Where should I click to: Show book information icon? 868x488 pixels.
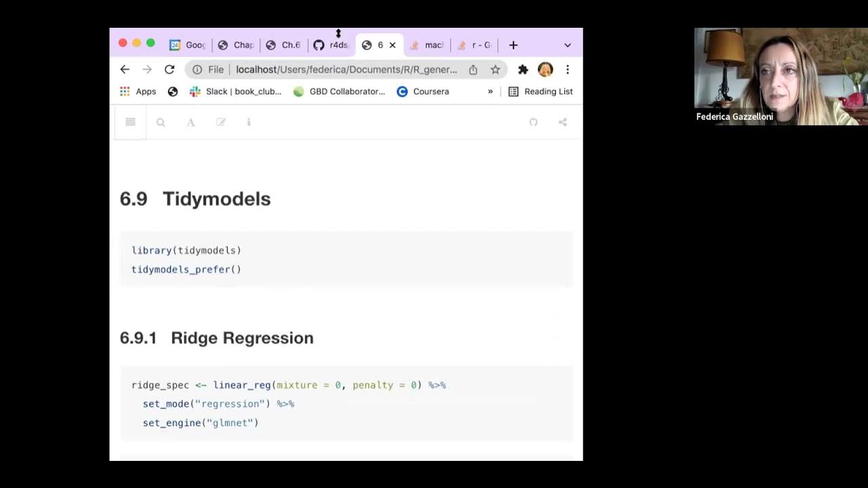pyautogui.click(x=249, y=122)
